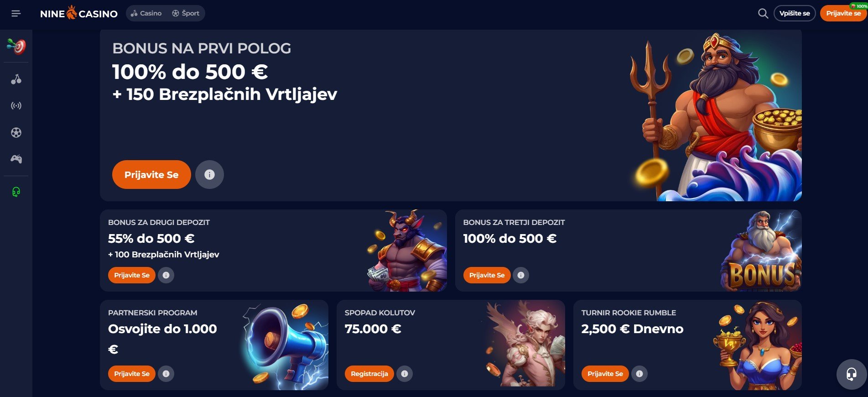Open the Nine Casino logo home link
This screenshot has width=868, height=397.
(79, 13)
